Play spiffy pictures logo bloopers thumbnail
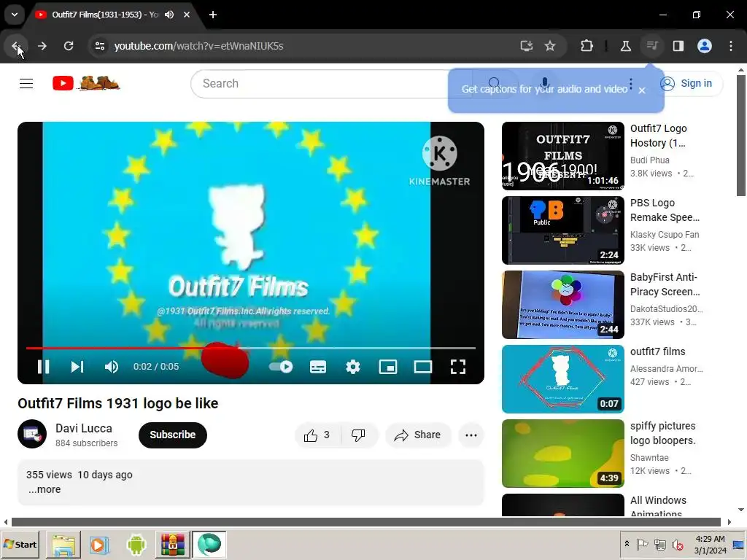The width and height of the screenshot is (747, 560). (562, 454)
